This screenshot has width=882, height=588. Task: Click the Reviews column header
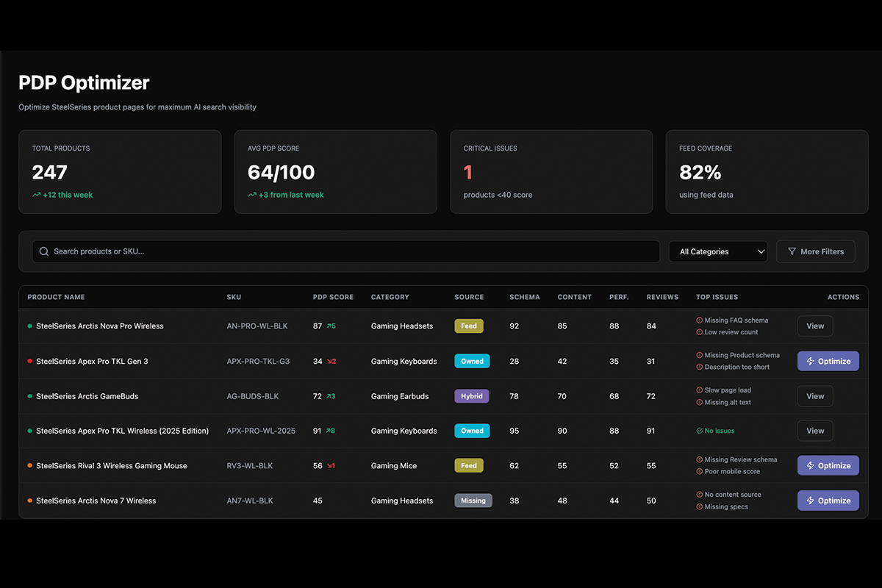point(662,297)
